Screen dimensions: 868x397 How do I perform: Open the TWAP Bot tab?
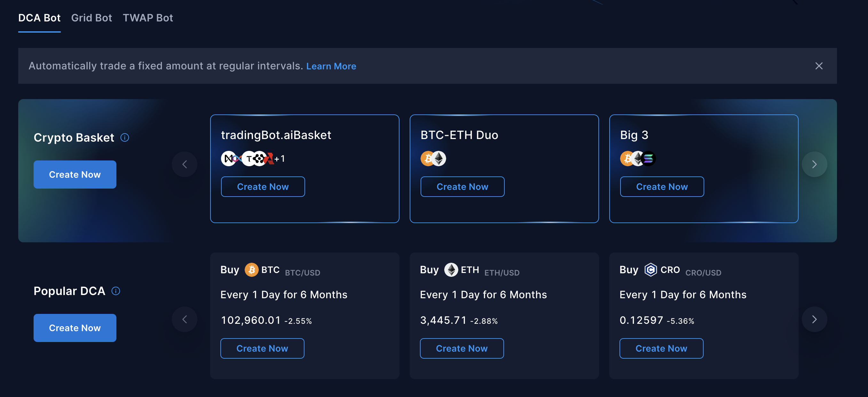point(147,18)
